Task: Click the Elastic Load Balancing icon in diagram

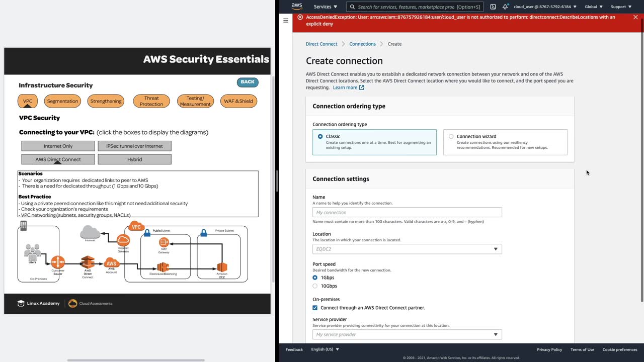Action: [163, 267]
